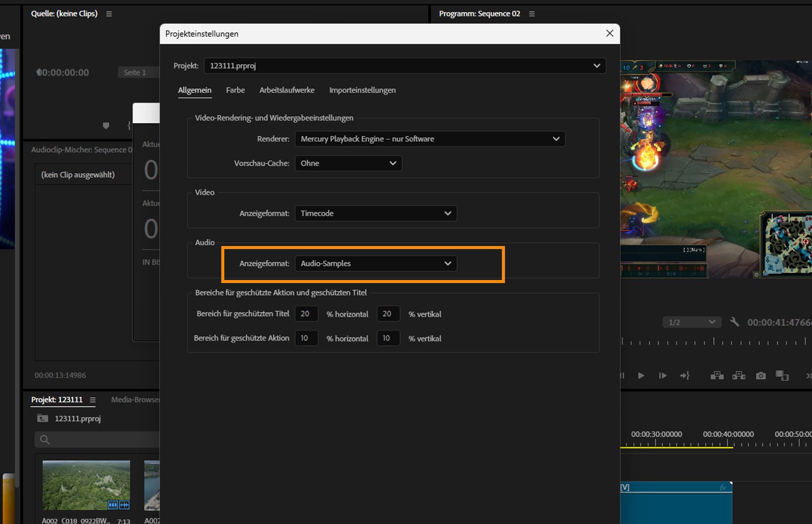
Task: Open program monitor settings wrench
Action: [x=734, y=322]
